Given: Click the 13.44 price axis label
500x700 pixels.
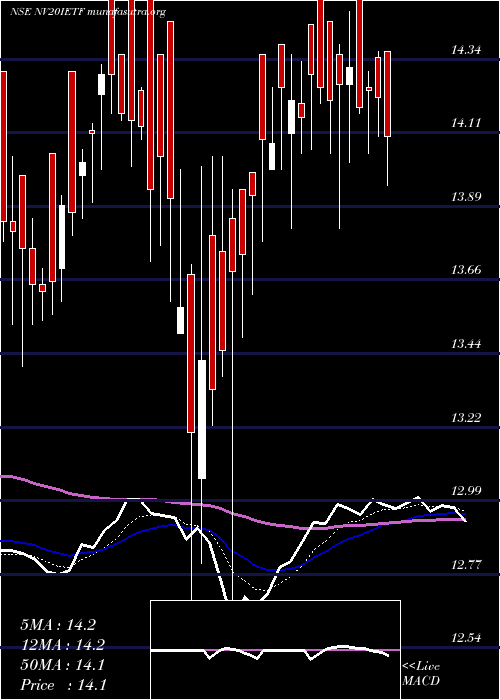Looking at the screenshot, I should coord(466,344).
